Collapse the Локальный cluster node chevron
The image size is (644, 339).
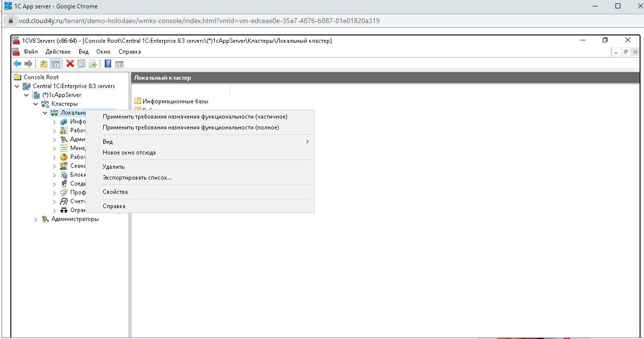pos(45,113)
